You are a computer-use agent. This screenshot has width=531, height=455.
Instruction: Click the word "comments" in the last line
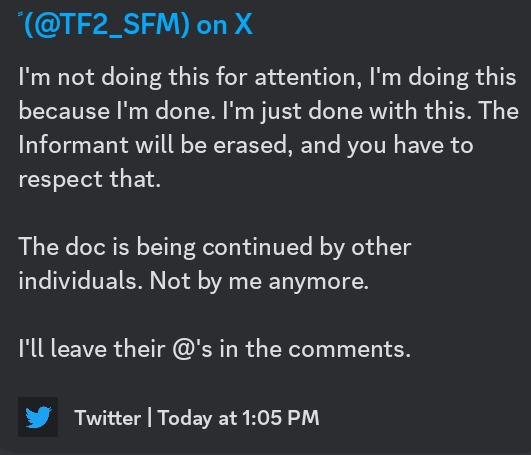[347, 349]
